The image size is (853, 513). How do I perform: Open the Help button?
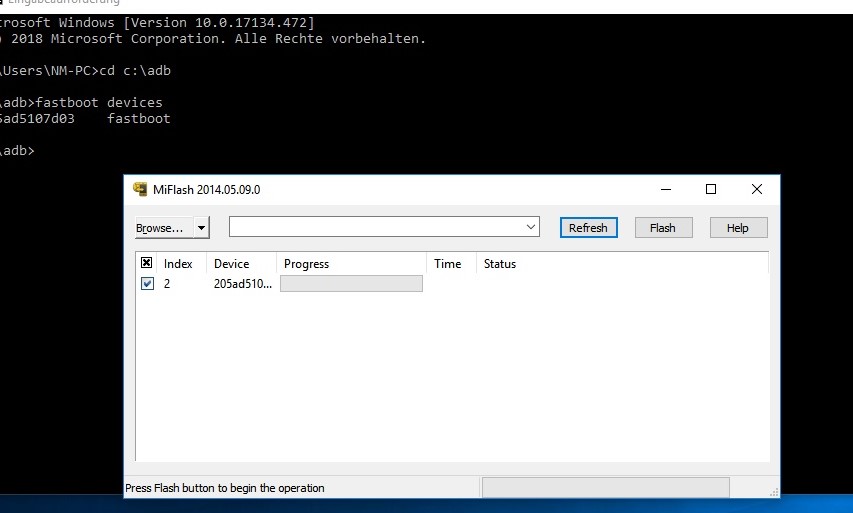click(738, 228)
